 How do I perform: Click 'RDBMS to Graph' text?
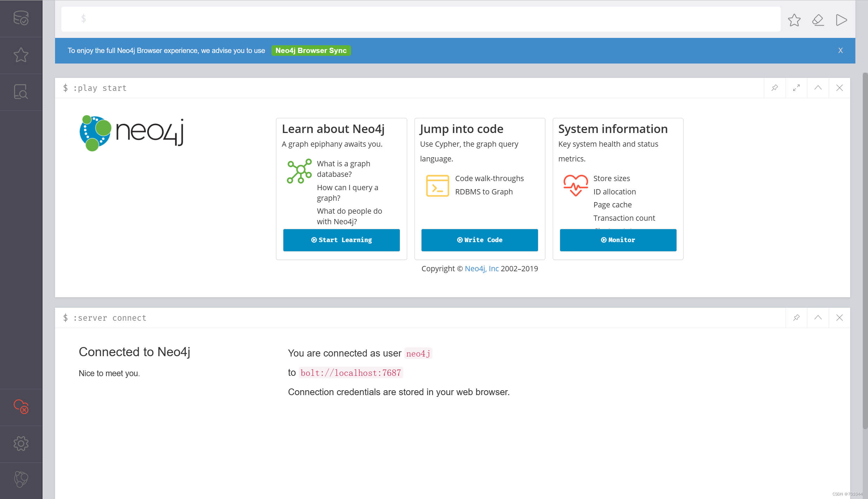coord(484,192)
